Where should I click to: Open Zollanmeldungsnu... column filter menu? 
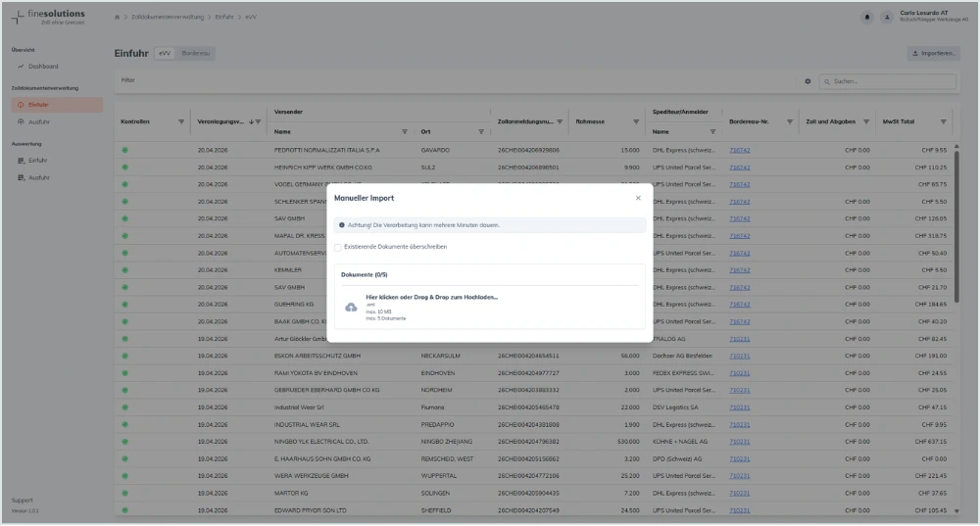tap(560, 121)
